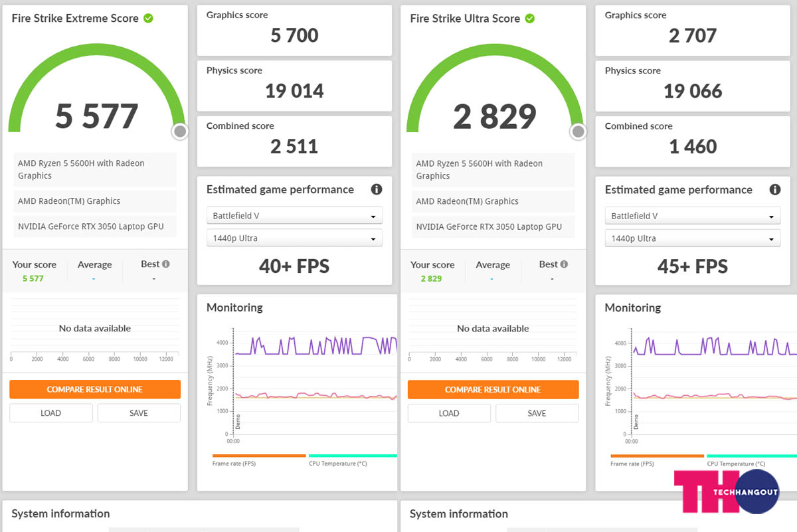Click the gray gauge knob on the Ultra score arc
Screen dimensions: 797x532
[x=578, y=132]
